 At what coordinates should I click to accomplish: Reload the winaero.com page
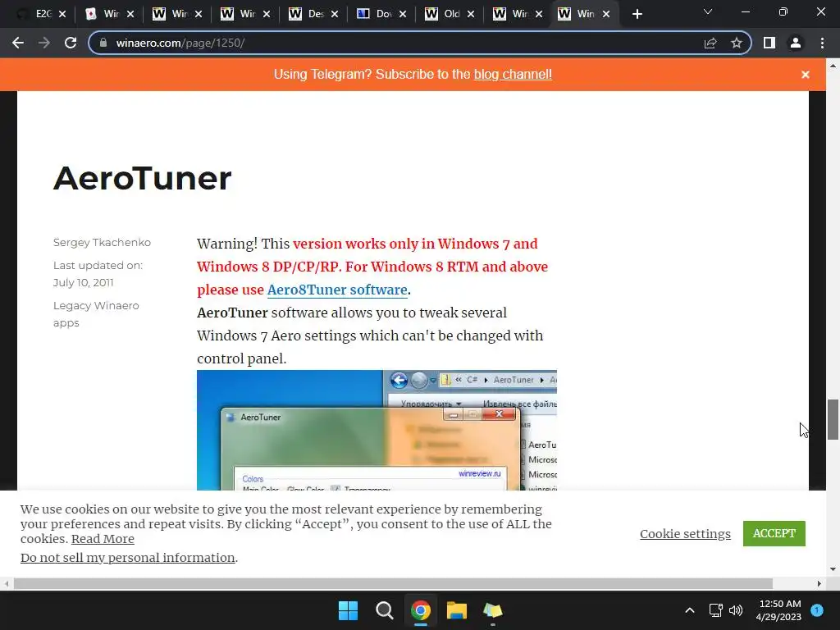71,43
